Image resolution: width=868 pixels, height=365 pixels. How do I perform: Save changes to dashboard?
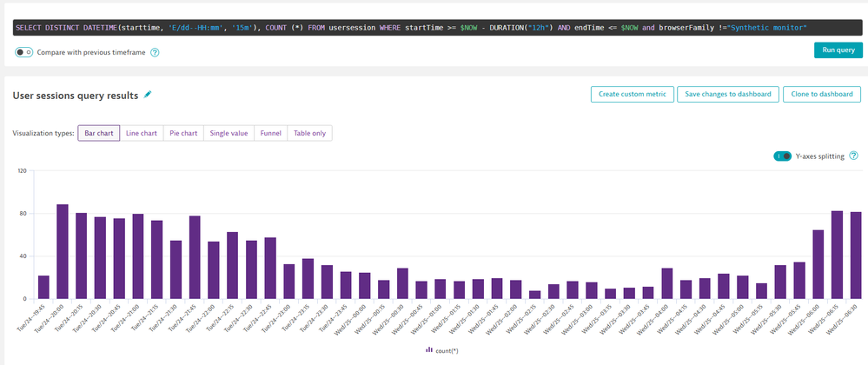[727, 94]
